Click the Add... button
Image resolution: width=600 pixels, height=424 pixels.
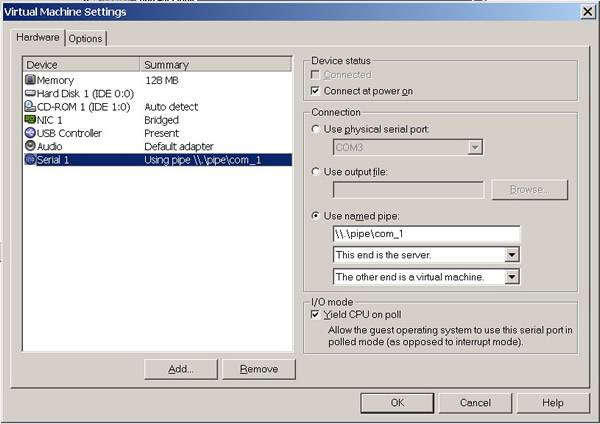click(181, 369)
